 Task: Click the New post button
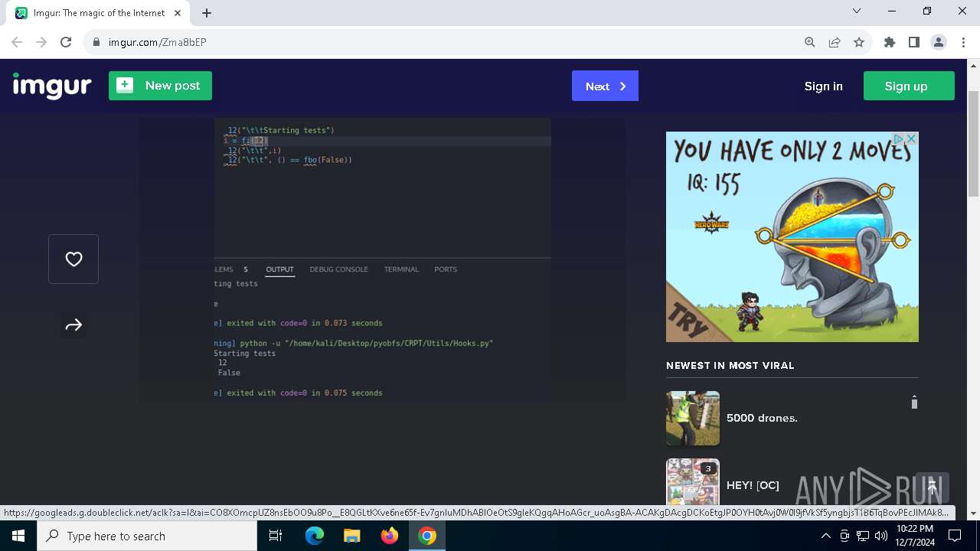160,86
